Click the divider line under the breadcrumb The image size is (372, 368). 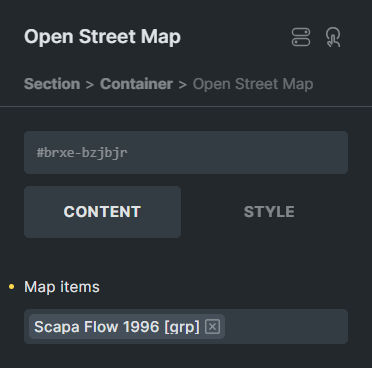[186, 107]
